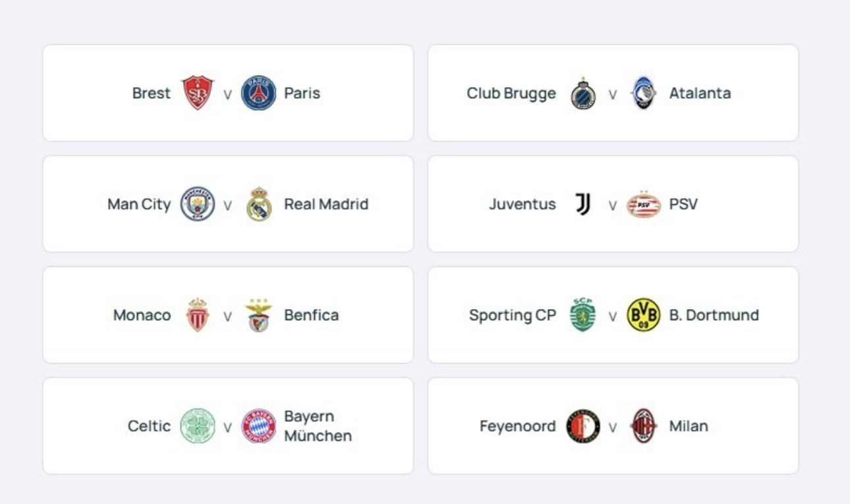850x504 pixels.
Task: Open the B. Dortmund team name link
Action: (x=714, y=315)
